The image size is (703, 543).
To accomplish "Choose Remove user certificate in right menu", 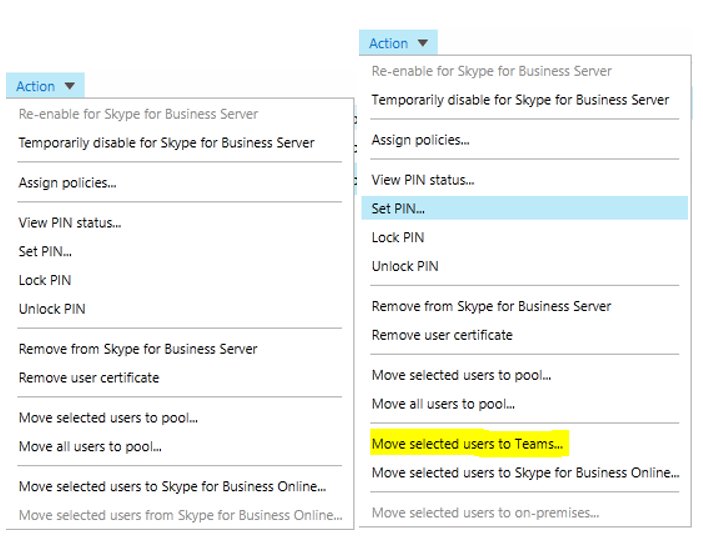I will point(442,335).
